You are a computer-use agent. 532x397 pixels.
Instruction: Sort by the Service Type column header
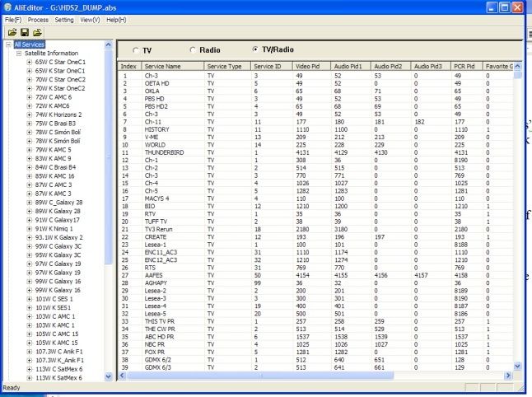227,66
